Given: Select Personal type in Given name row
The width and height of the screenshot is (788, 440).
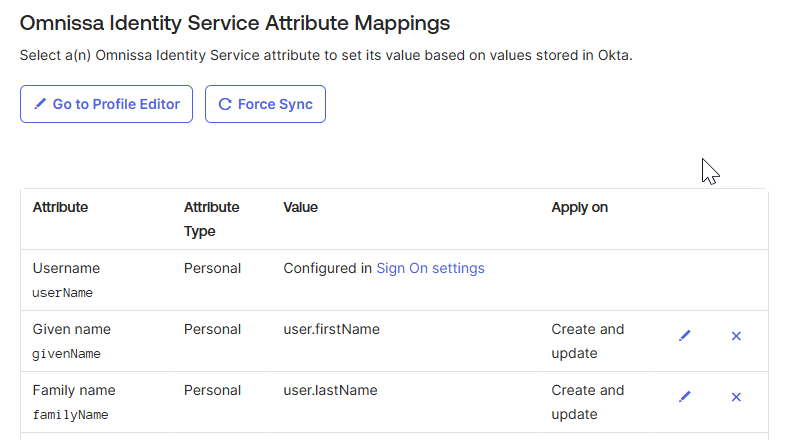Looking at the screenshot, I should click(213, 329).
